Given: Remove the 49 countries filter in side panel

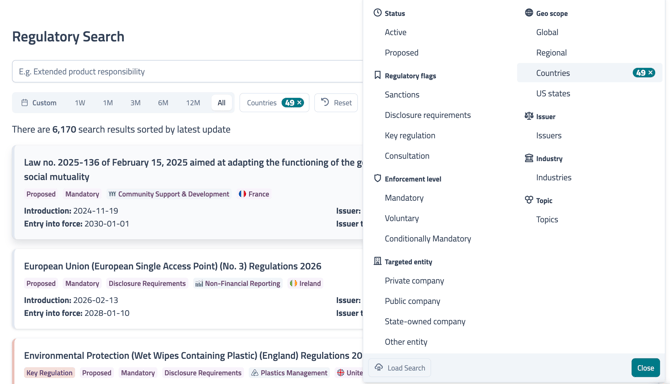Looking at the screenshot, I should [650, 73].
